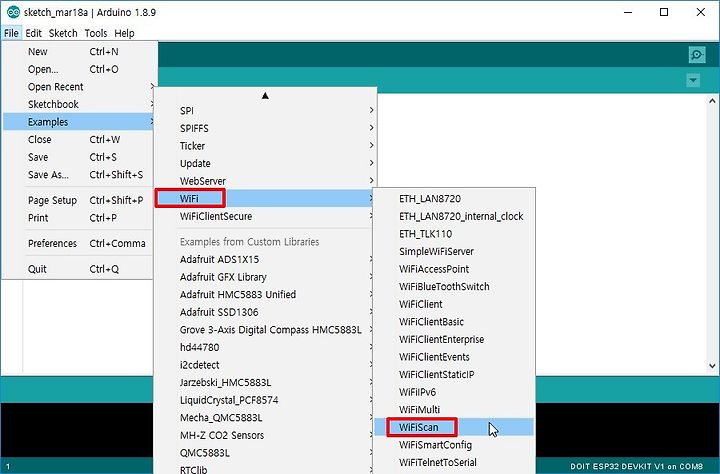Expand the WebServer examples entry
The width and height of the screenshot is (720, 474).
(265, 181)
